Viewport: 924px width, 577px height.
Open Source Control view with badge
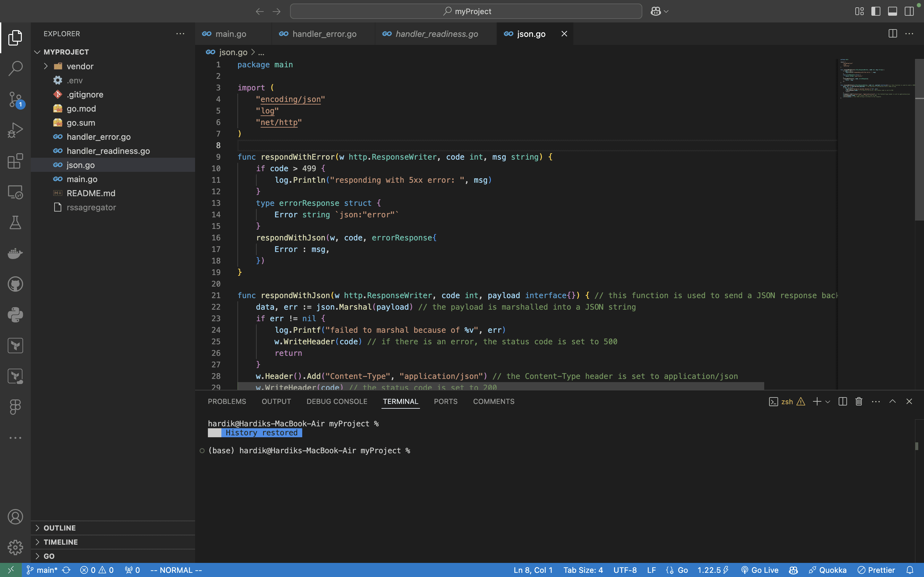[x=15, y=99]
